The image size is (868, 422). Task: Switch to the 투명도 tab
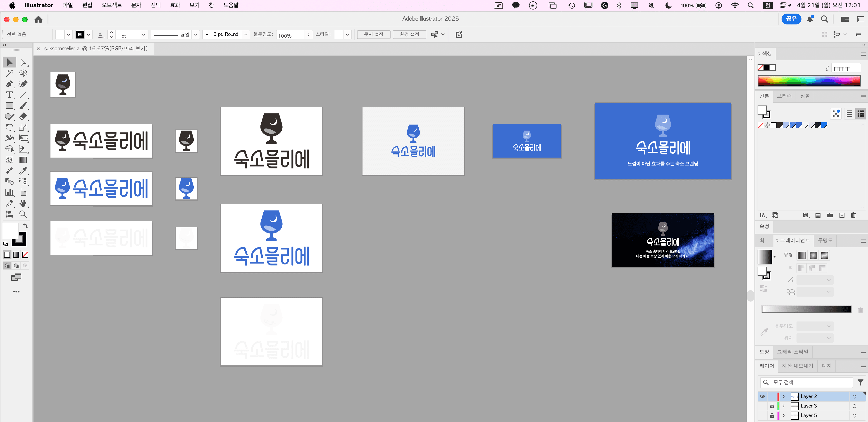825,240
